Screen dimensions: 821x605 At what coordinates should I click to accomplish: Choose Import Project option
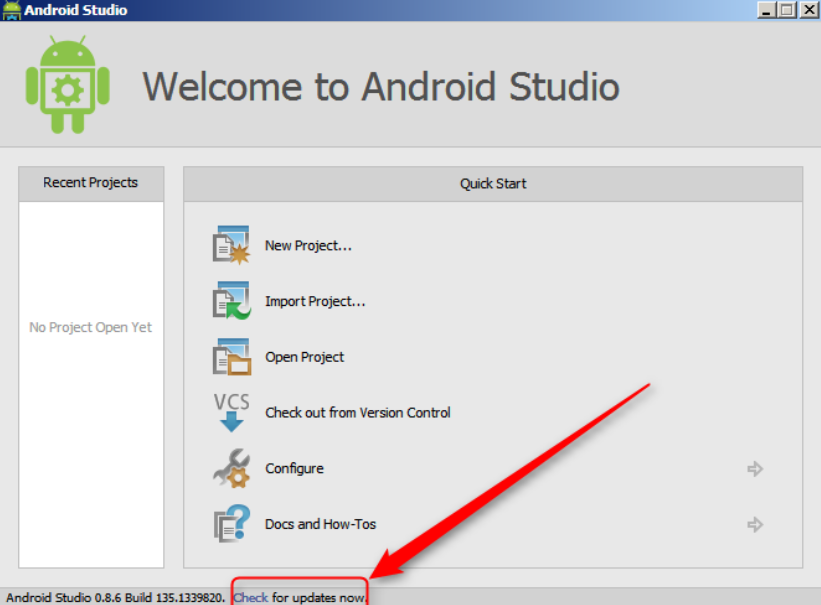click(315, 301)
